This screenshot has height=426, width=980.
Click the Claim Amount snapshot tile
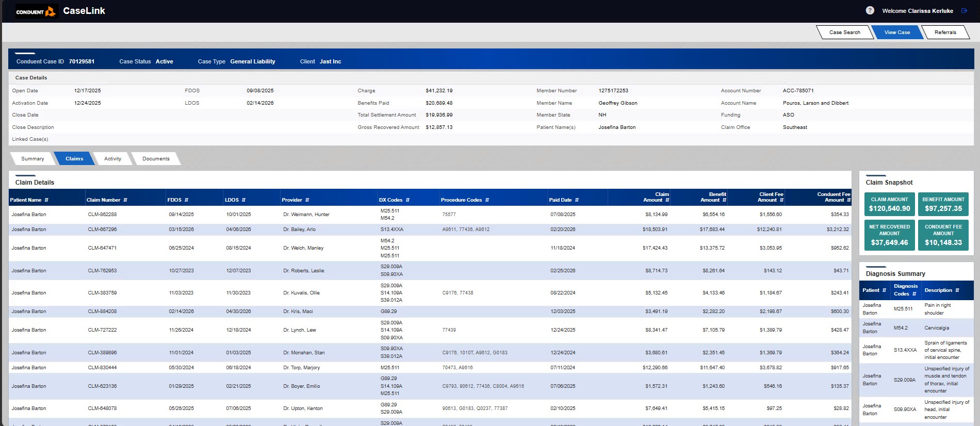click(889, 204)
